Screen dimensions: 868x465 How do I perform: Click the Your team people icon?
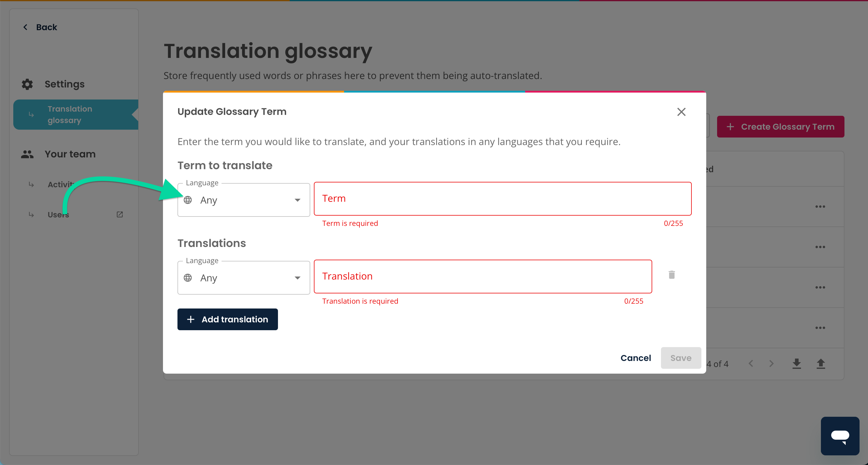(27, 154)
